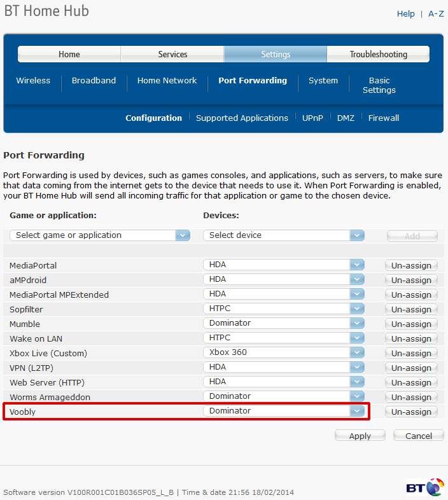Open the Select device dropdown
This screenshot has height=500, width=448.
click(x=283, y=235)
